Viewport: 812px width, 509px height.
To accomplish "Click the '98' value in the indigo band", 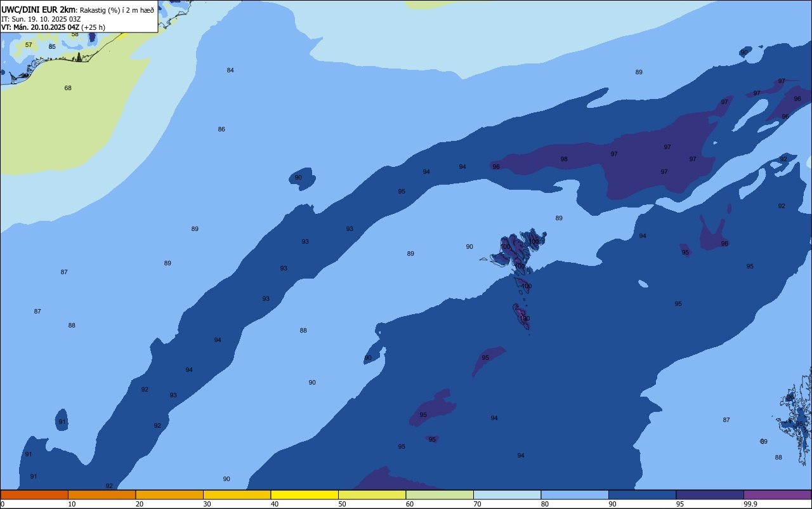I will pos(564,159).
